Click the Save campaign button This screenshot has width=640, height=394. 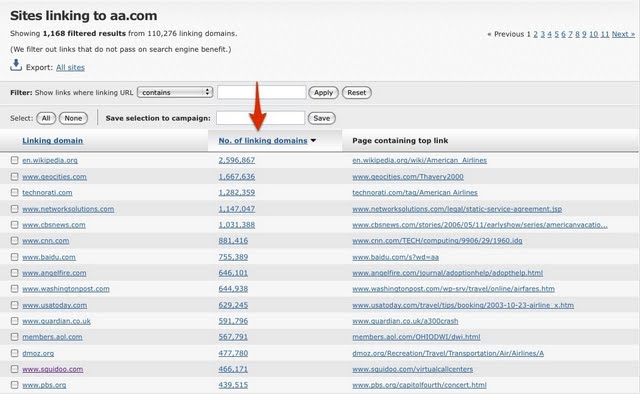[x=322, y=118]
